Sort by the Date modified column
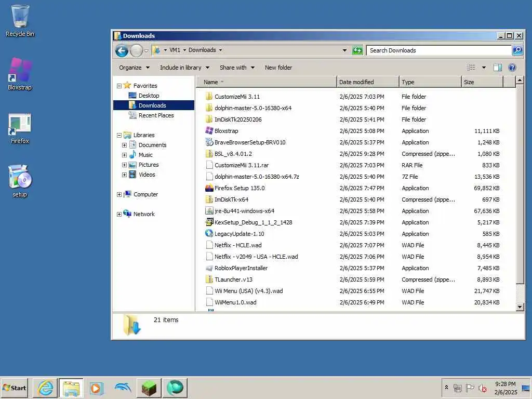Viewport: 532px width, 399px height. coord(368,82)
